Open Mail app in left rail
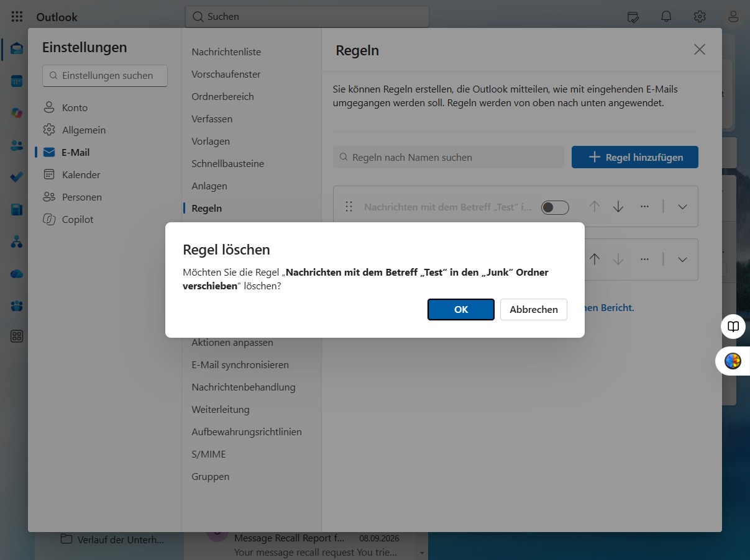Viewport: 750px width, 560px height. pyautogui.click(x=17, y=48)
